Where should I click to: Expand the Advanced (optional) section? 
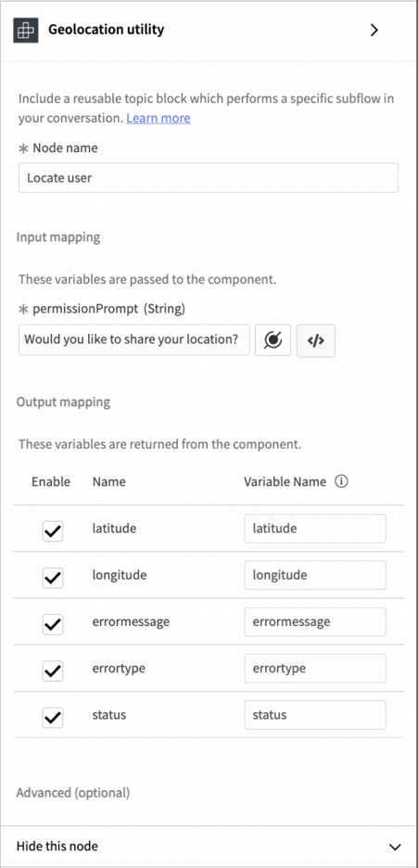click(73, 793)
